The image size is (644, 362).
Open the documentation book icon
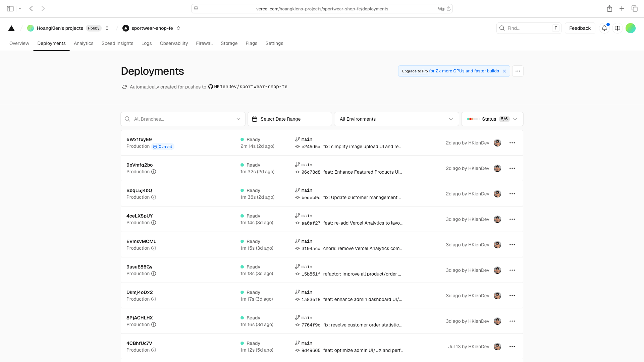tap(618, 28)
